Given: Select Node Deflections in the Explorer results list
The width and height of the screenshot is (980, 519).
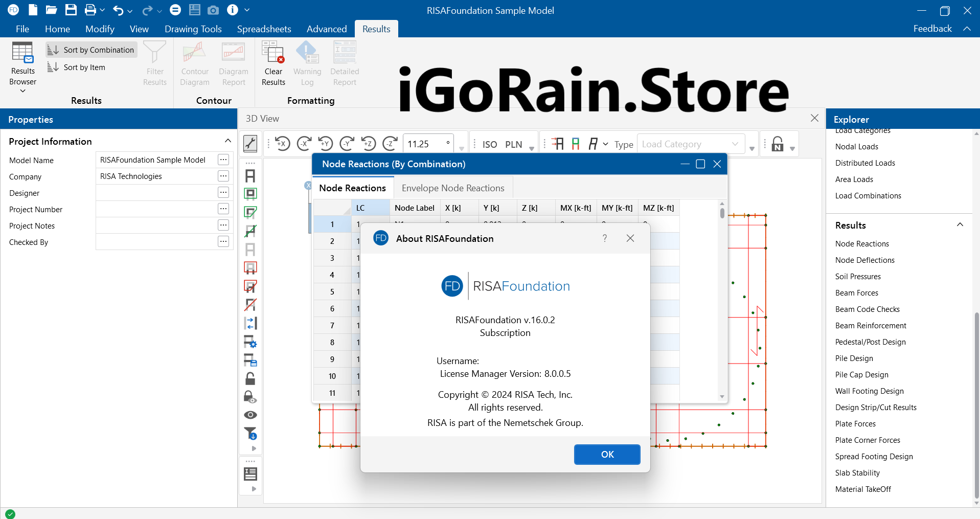Looking at the screenshot, I should [x=864, y=260].
